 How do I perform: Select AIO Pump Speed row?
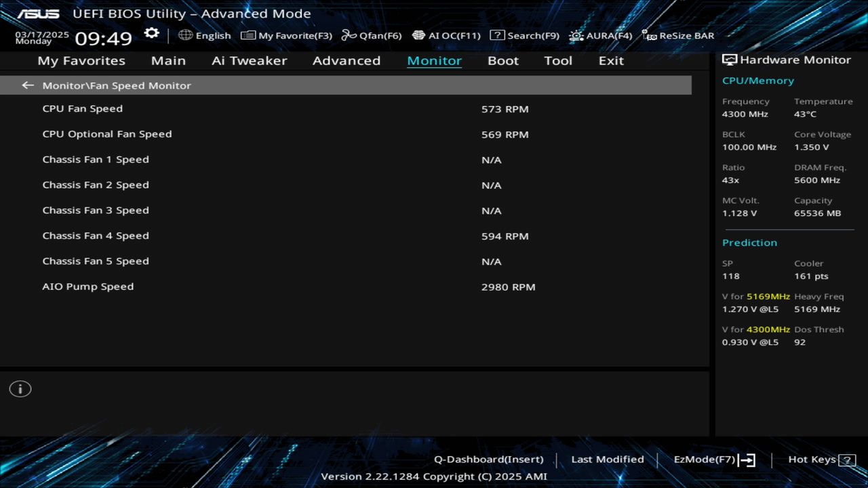tap(346, 287)
